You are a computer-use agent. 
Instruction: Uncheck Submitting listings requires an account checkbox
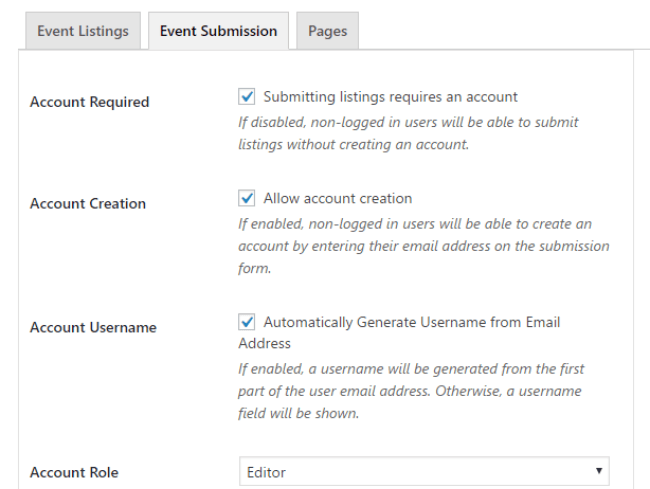click(247, 97)
